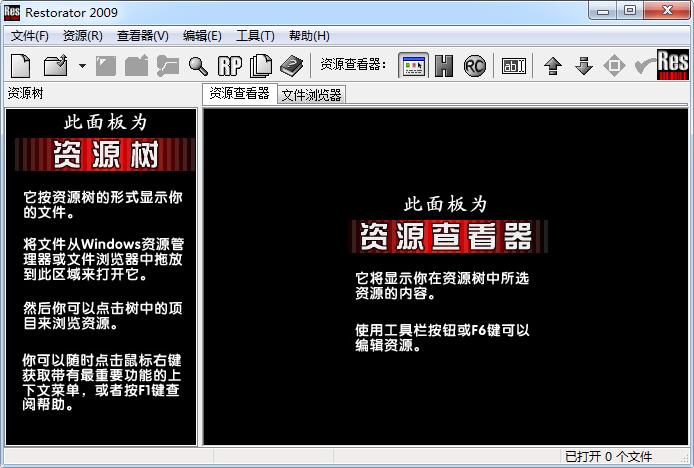Click the Copy documents icon
Image resolution: width=694 pixels, height=468 pixels.
click(261, 66)
